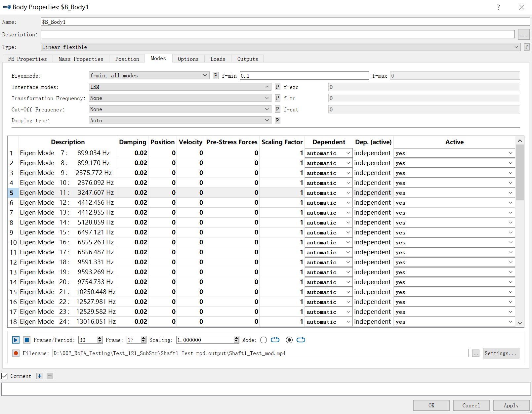Open Active dropdown for Eigen Mode 16

pos(454,242)
